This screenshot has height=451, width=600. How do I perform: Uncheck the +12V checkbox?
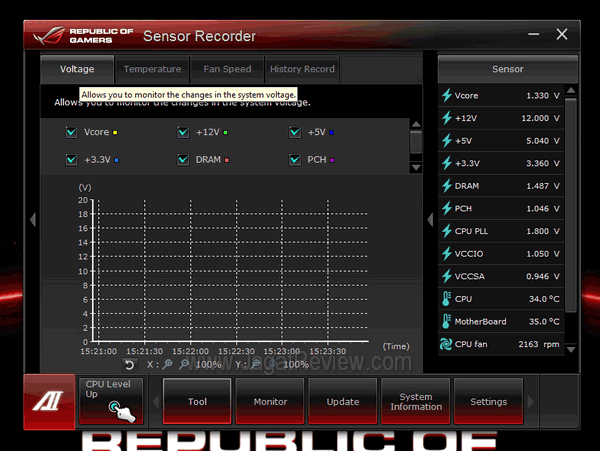pyautogui.click(x=183, y=132)
